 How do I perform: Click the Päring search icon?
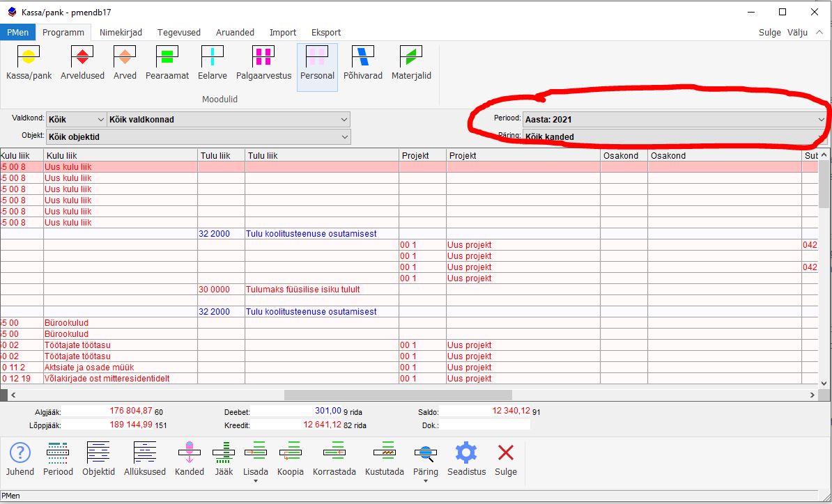426,452
